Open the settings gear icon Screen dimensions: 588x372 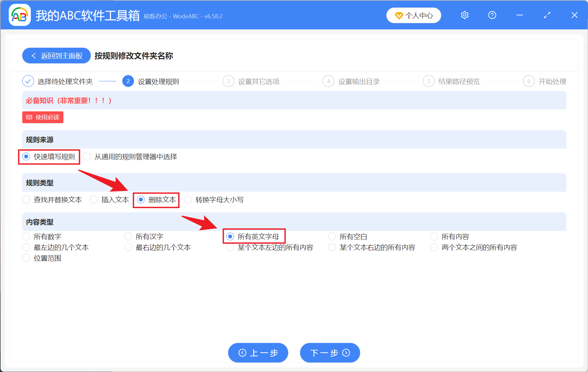point(464,15)
